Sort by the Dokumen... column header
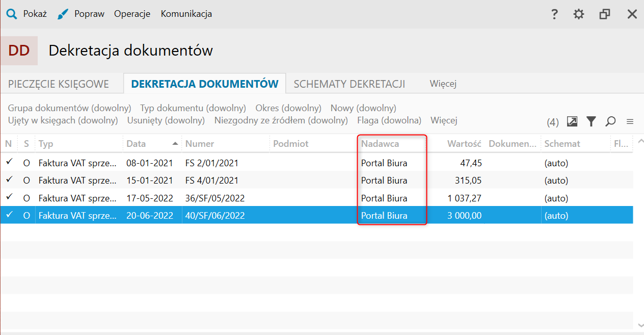644x335 pixels. tap(513, 144)
